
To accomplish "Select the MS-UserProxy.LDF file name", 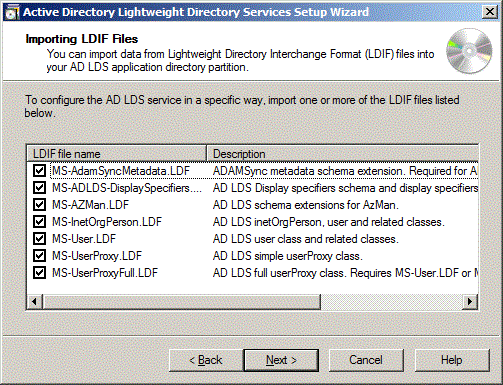I will coord(97,256).
